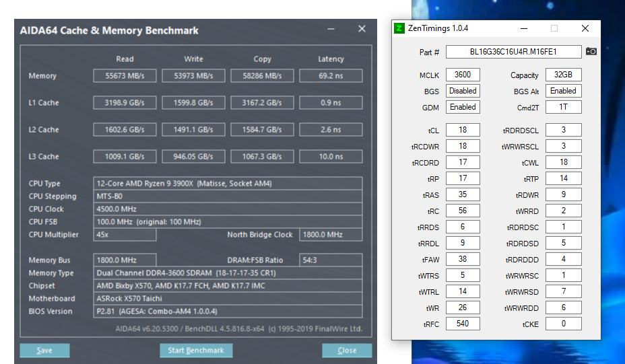Click the CPU FSB value 100.0 MHz

pos(228,222)
